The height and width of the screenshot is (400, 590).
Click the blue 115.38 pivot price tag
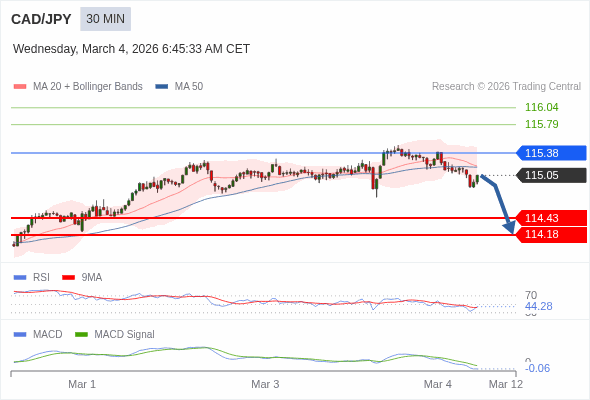tap(551, 153)
